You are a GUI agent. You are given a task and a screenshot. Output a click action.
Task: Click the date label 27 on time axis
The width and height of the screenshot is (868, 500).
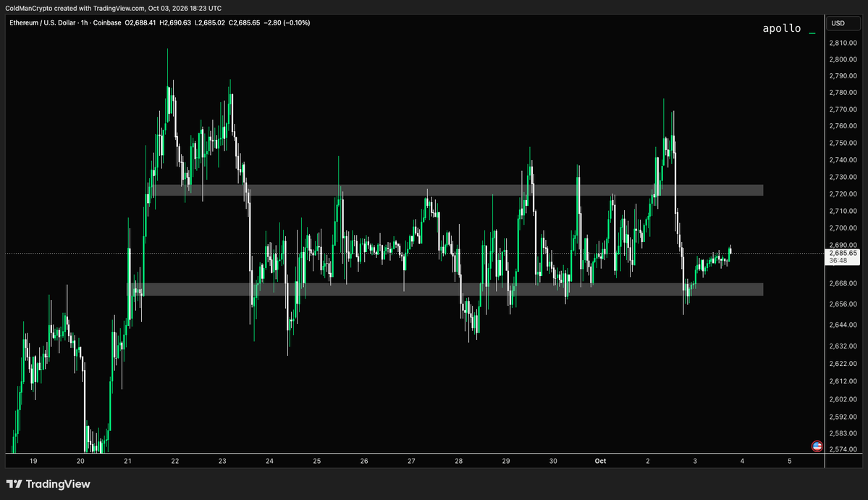point(411,461)
